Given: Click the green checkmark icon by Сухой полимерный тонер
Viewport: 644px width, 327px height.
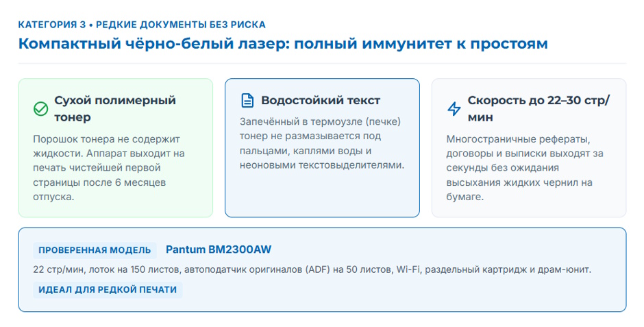Looking at the screenshot, I should 40,109.
